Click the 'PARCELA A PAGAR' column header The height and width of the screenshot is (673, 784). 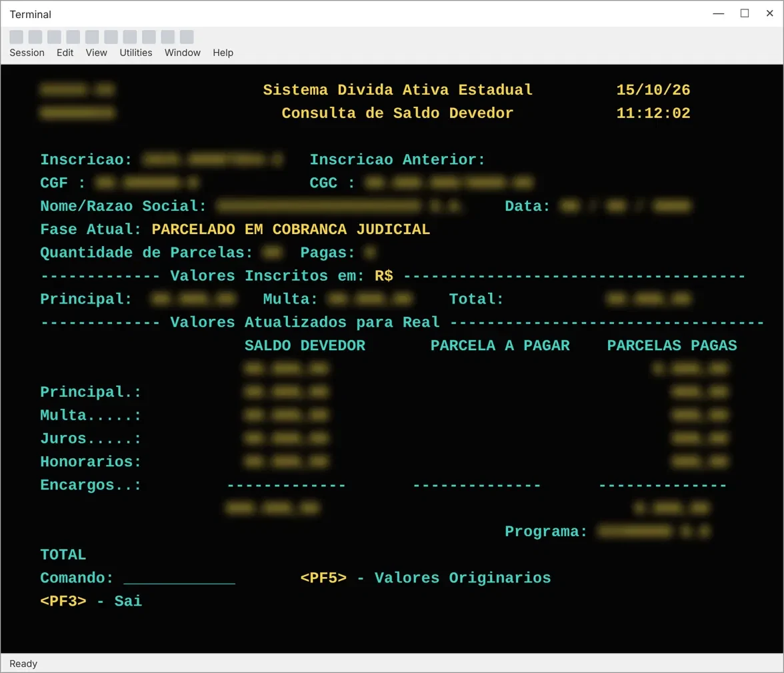pyautogui.click(x=500, y=346)
